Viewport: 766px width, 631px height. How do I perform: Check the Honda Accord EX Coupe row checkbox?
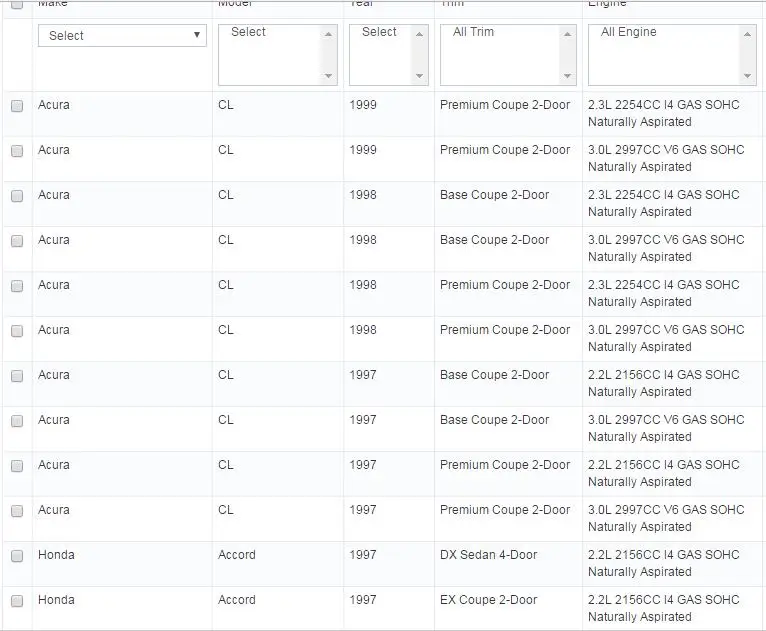point(17,600)
